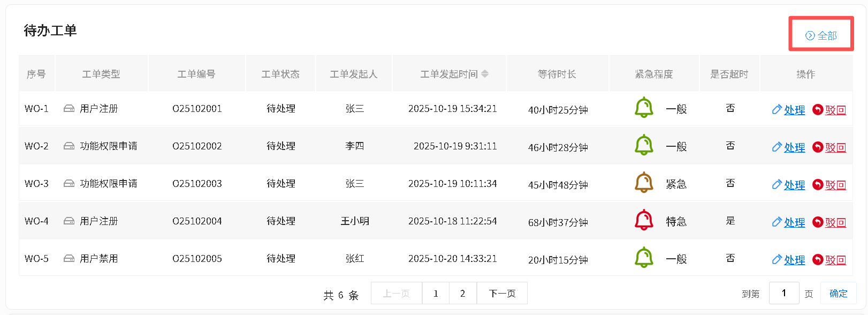Click 处理 for work order WO-4
Image resolution: width=868 pixels, height=315 pixels.
[789, 222]
